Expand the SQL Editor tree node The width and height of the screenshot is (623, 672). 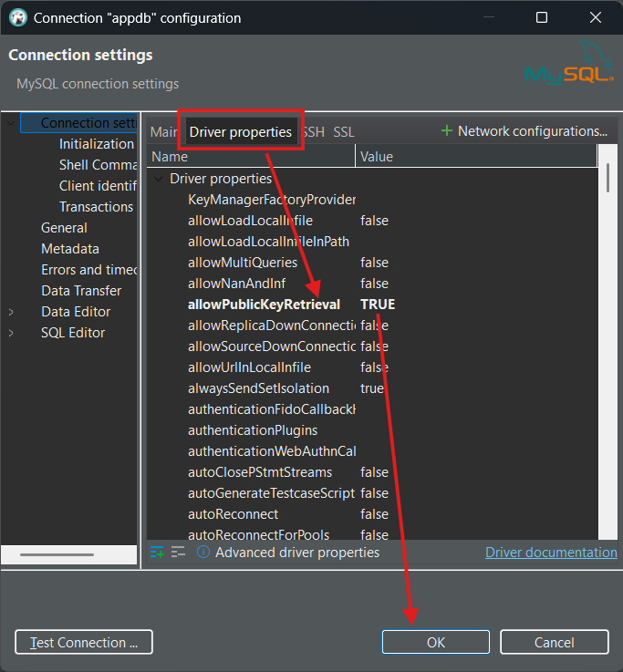pos(11,333)
